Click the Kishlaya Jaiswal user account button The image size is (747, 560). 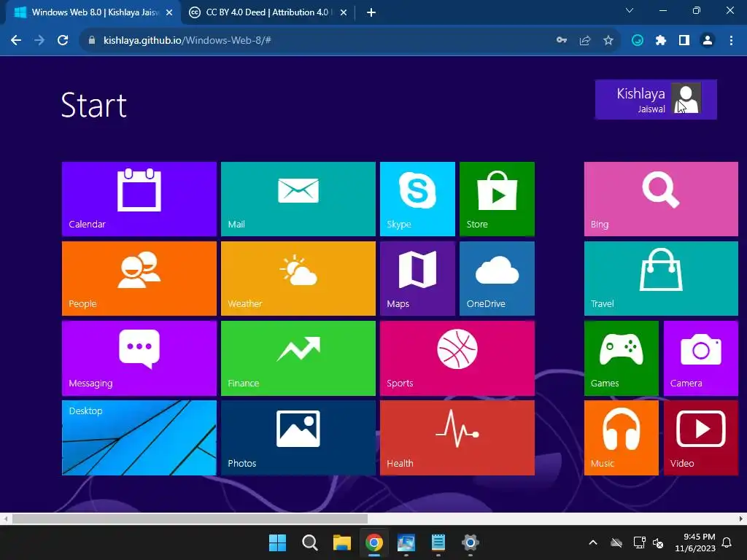pos(656,99)
